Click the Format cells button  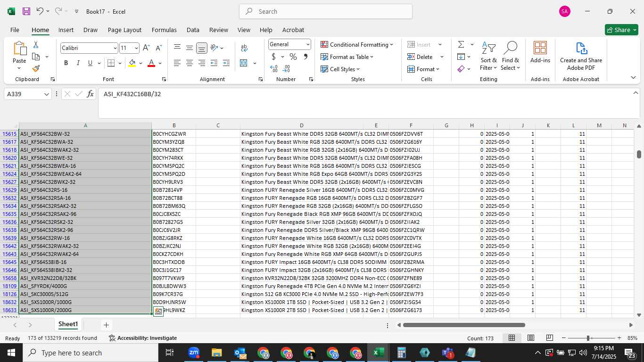423,69
